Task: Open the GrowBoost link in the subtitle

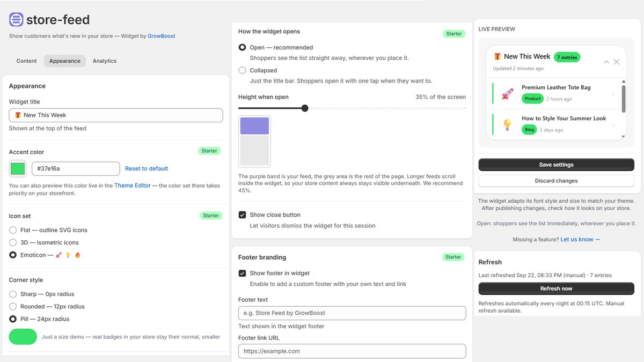Action: (x=162, y=36)
